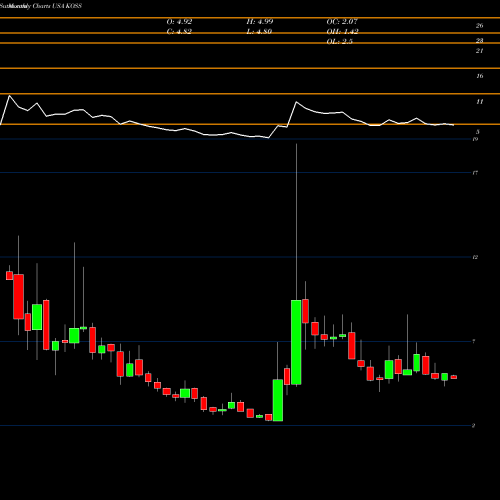Click the 'OC: 2.07' readout
The image size is (500, 500).
click(x=342, y=22)
